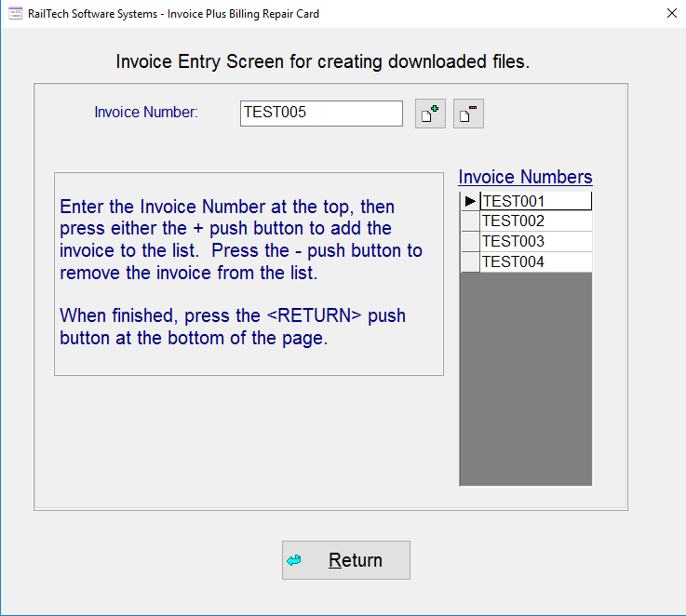Click the Invoice Numbers column heading
The height and width of the screenshot is (616, 686).
click(x=525, y=177)
